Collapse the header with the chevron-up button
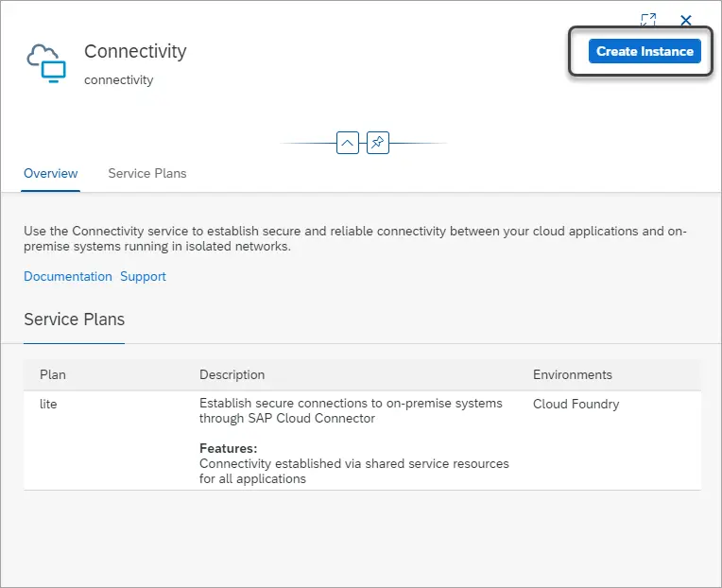Viewport: 722px width, 588px height. point(348,143)
